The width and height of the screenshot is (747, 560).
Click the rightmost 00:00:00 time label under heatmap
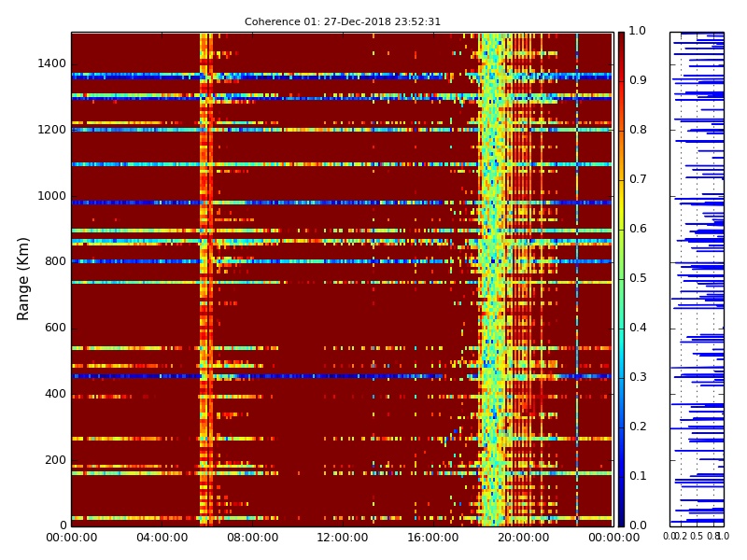point(613,538)
